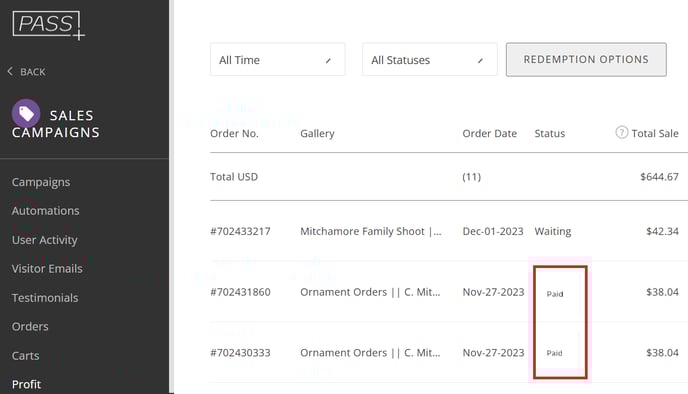Go to the Orders page

pos(30,326)
